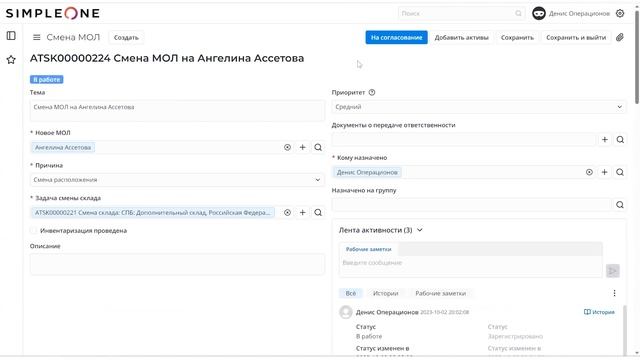Toggle the sidebar panel icon
Viewport: 640px width, 360px height.
tap(11, 36)
